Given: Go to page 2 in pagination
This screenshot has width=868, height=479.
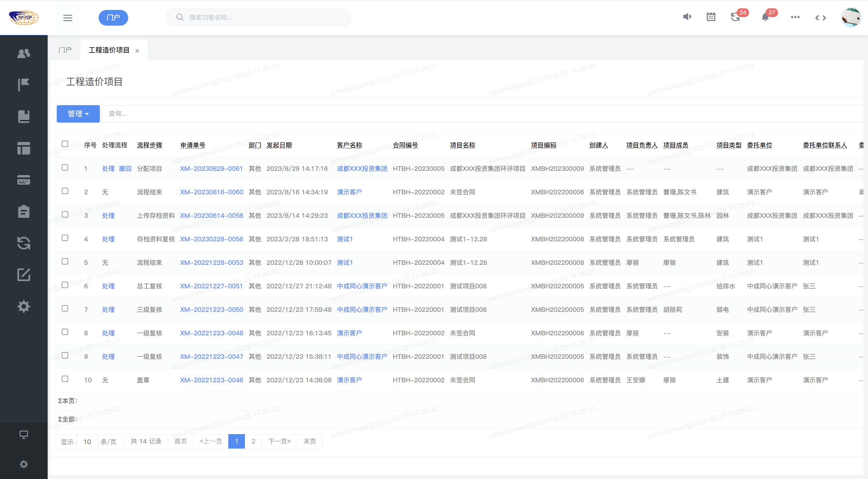Looking at the screenshot, I should coord(253,441).
